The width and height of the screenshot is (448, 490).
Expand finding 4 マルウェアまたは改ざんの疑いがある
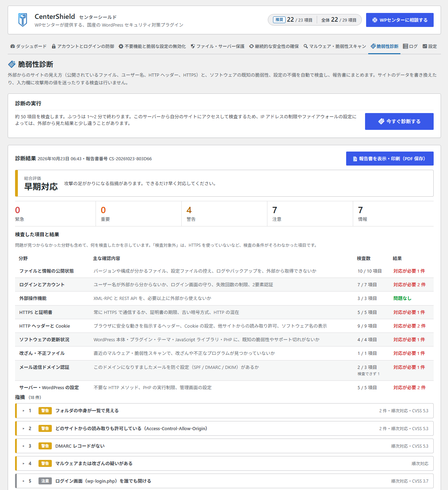coord(224,463)
